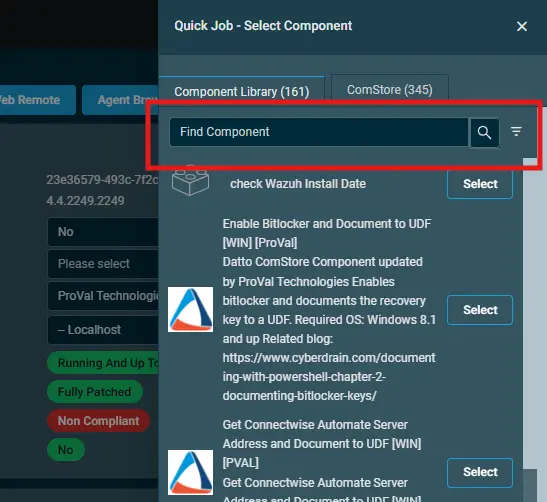Open the Please select dropdown
The image size is (547, 502).
tap(103, 264)
